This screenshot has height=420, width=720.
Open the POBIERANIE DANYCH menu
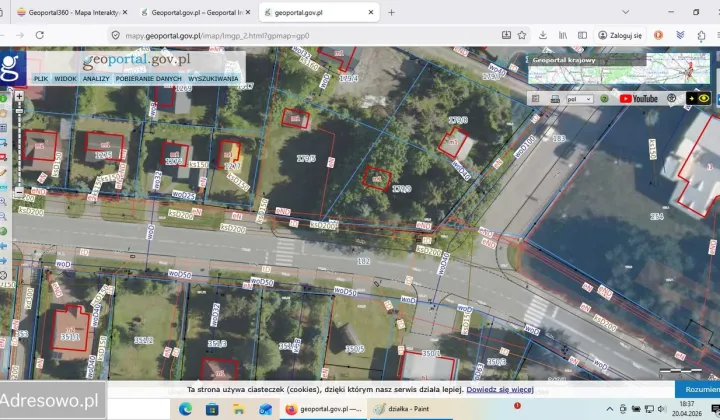[148, 78]
